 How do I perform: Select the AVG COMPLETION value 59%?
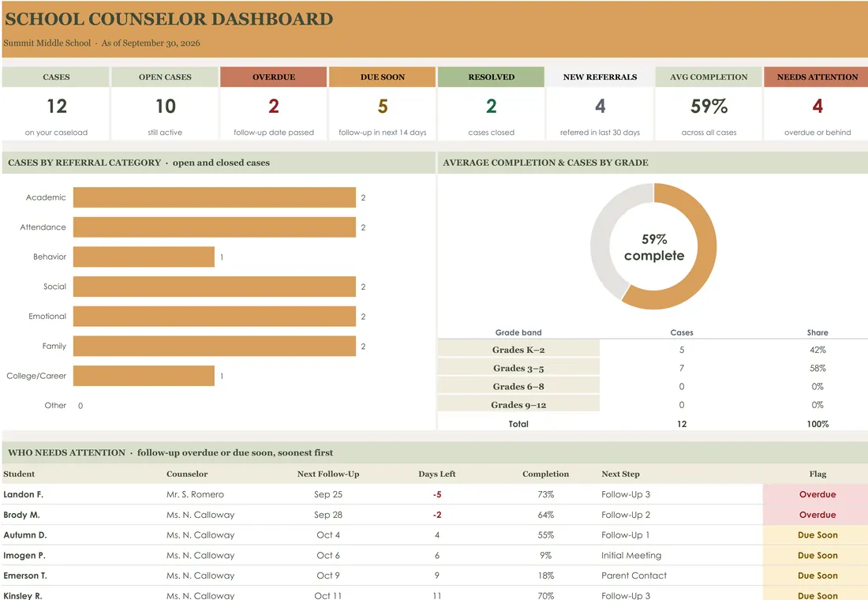(x=709, y=106)
